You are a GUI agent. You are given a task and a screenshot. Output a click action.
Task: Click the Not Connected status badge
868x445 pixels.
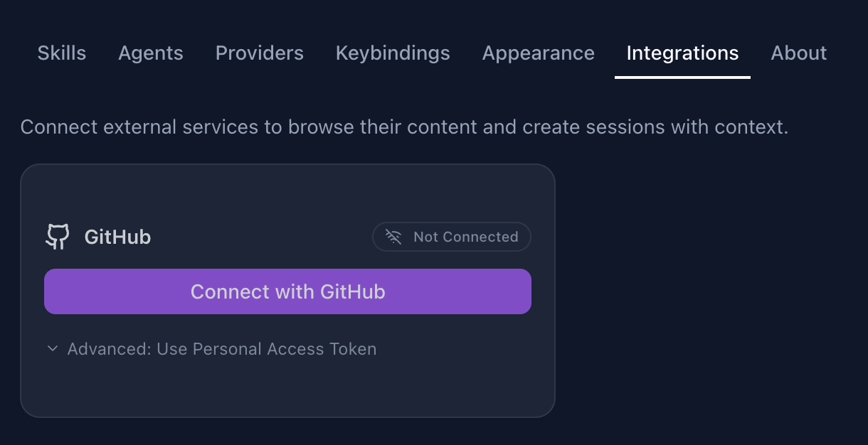[x=451, y=236]
